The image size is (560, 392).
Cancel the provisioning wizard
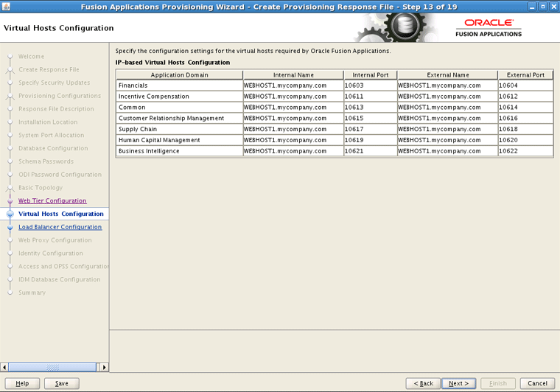537,383
